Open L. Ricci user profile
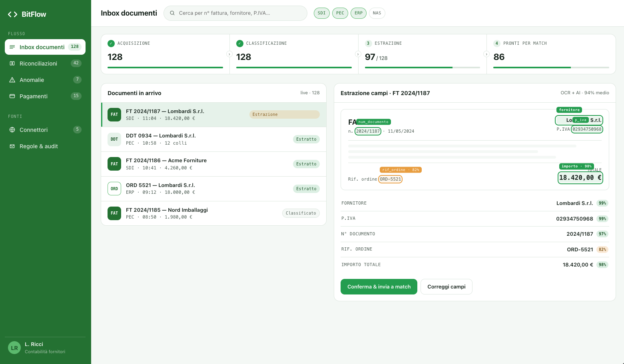This screenshot has height=364, width=624. [45, 348]
